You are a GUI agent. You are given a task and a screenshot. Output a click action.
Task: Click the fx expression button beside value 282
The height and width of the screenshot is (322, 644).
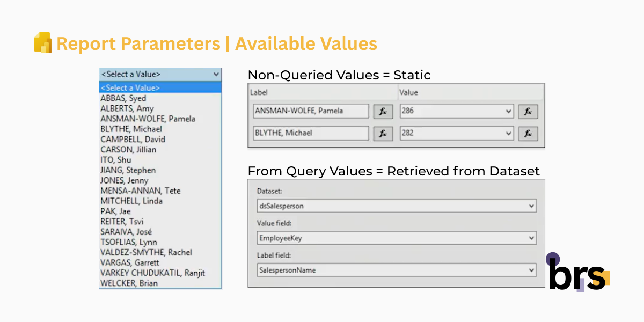(x=528, y=133)
